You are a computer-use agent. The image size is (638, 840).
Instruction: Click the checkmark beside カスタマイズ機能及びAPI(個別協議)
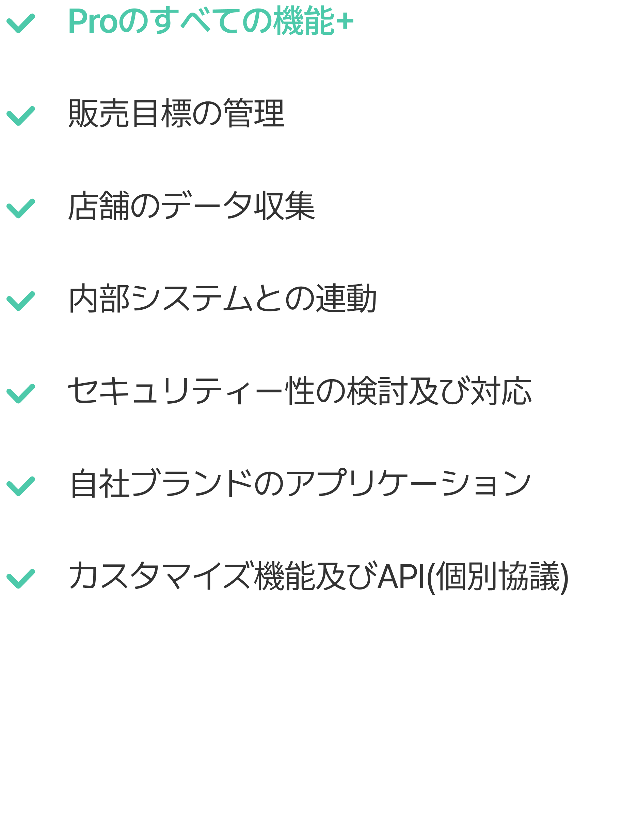[21, 579]
